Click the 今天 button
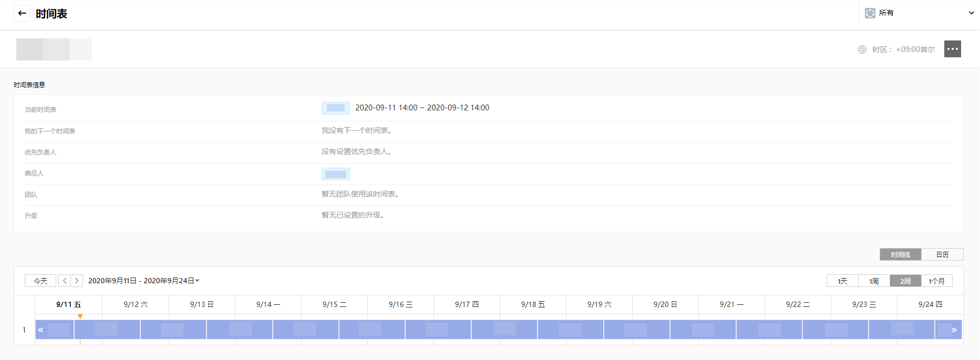Screen dimensions: 980x360 pyautogui.click(x=40, y=281)
